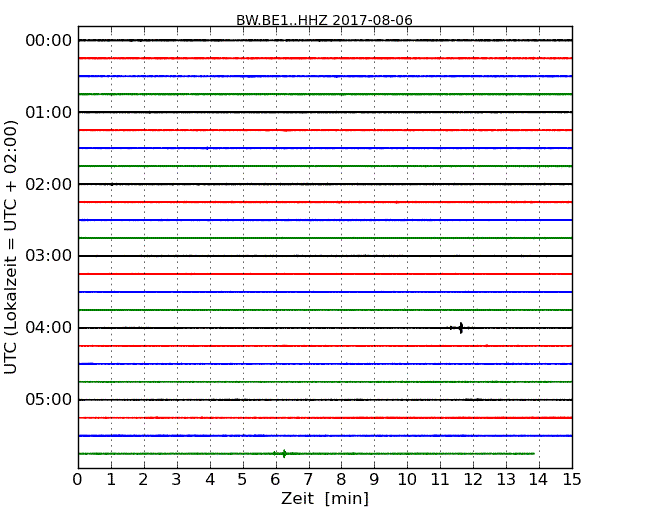650x520 pixels.
Task: Click x-axis tick label 13
Action: click(506, 480)
